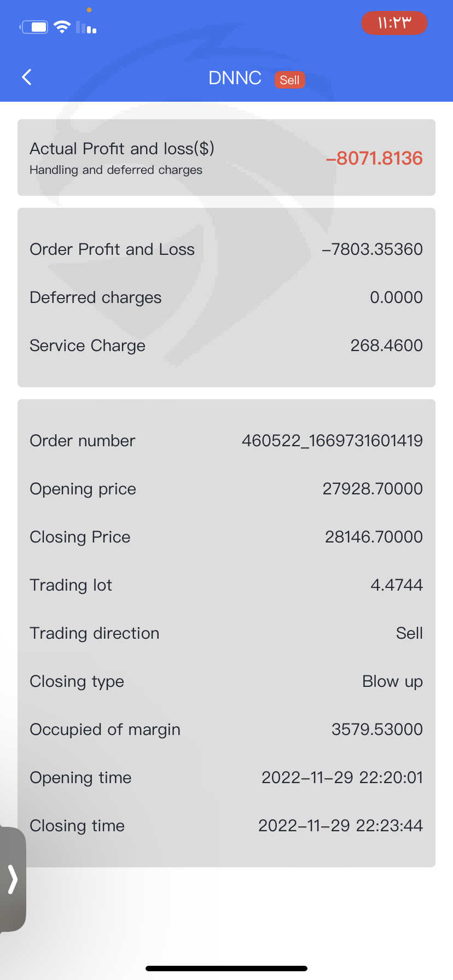Image resolution: width=453 pixels, height=980 pixels.
Task: Tap the Closing Price value
Action: tap(374, 537)
